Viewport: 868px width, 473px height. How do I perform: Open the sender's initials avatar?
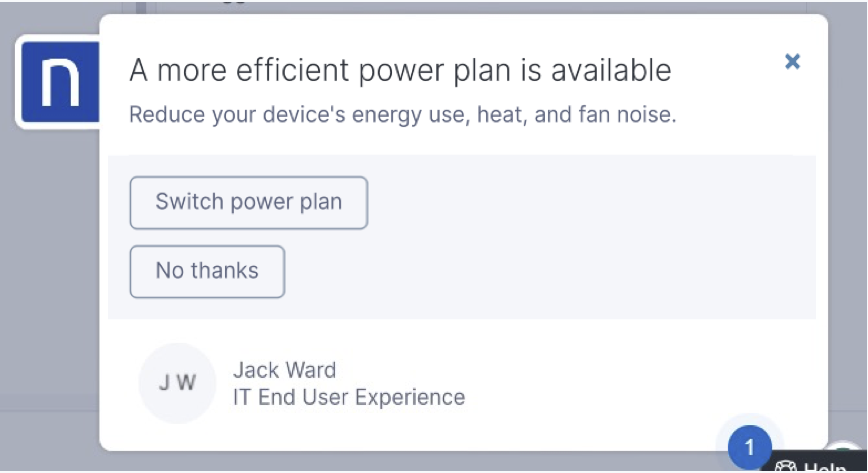tap(177, 383)
